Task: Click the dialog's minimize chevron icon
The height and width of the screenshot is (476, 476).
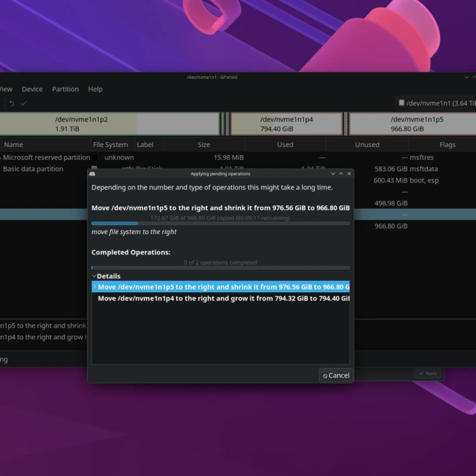Action: point(333,174)
